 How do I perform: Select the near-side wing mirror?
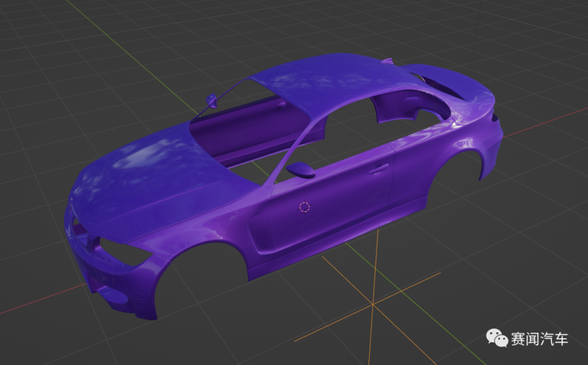tap(301, 169)
